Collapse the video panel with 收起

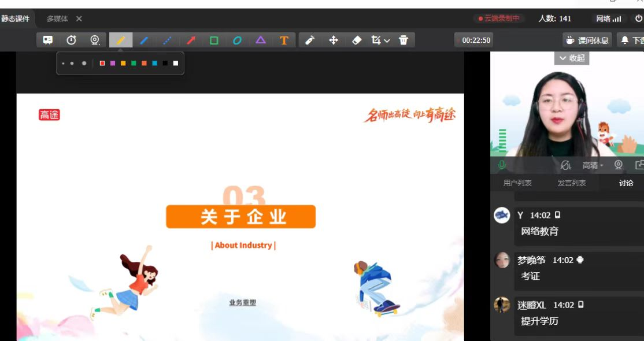tap(572, 58)
